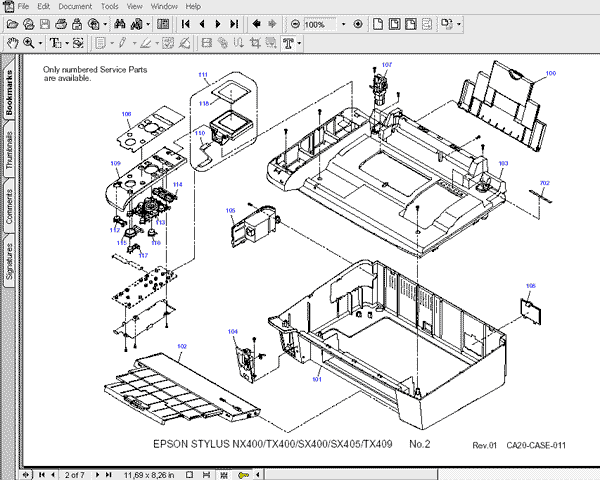The image size is (600, 480).
Task: Select the Crop tool
Action: pos(255,43)
